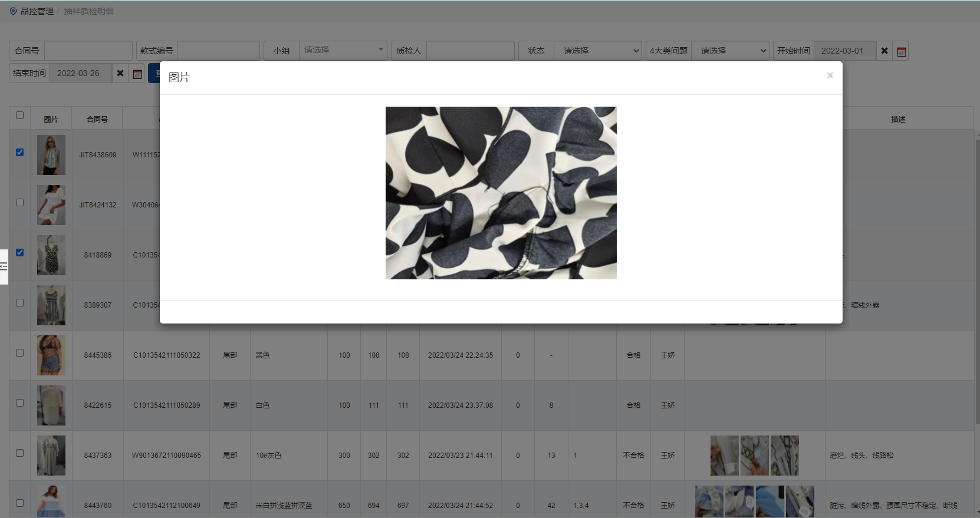980x518 pixels.
Task: Open the 开始时间 calendar picker
Action: coord(901,51)
